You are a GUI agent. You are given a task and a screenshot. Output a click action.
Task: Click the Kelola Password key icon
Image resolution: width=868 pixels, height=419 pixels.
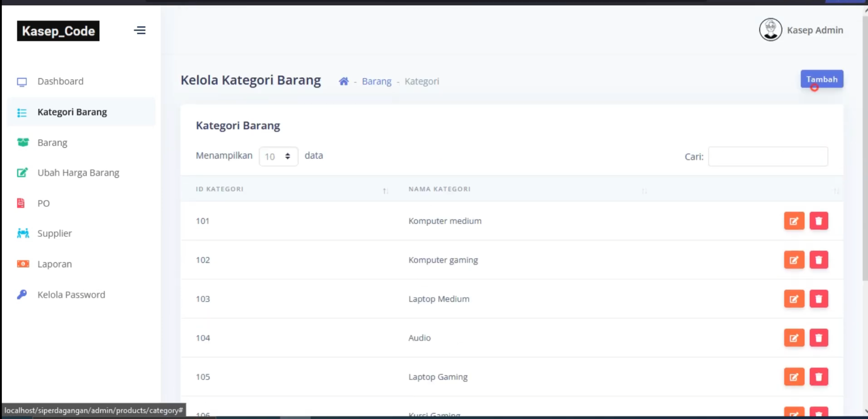pyautogui.click(x=22, y=294)
